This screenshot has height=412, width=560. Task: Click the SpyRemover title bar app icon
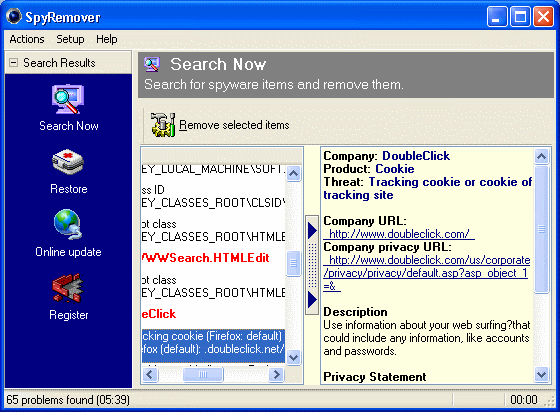pyautogui.click(x=14, y=16)
